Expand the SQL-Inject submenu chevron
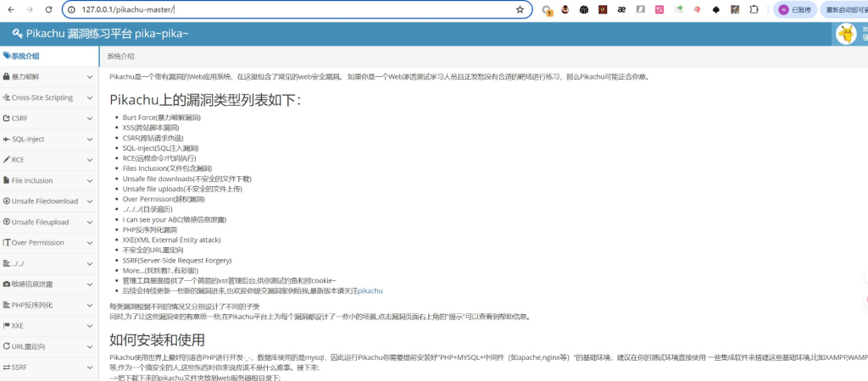This screenshot has width=868, height=381. pyautogui.click(x=90, y=139)
